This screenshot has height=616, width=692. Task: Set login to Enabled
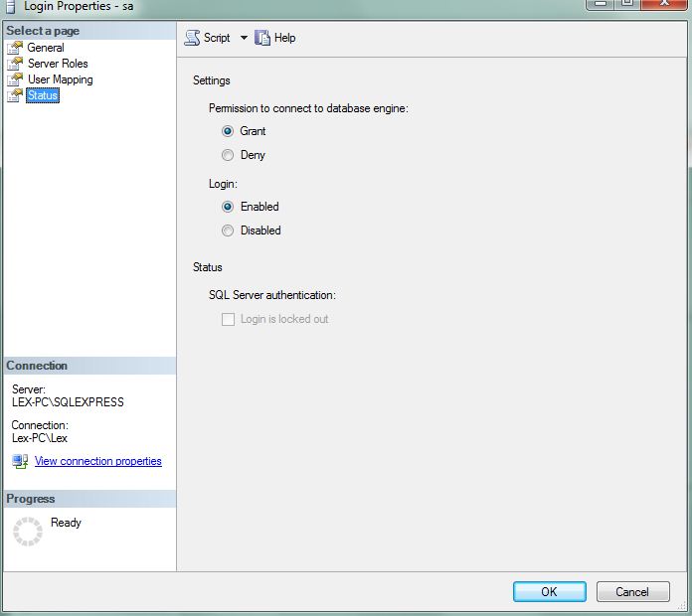[228, 207]
